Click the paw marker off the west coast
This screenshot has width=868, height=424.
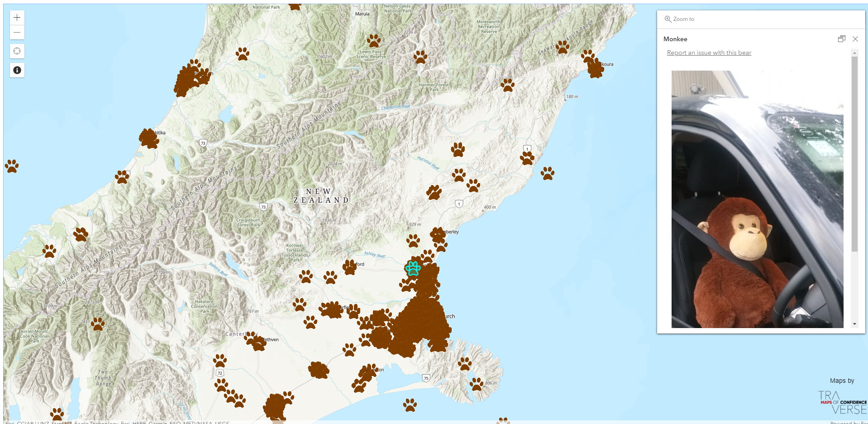pyautogui.click(x=12, y=166)
